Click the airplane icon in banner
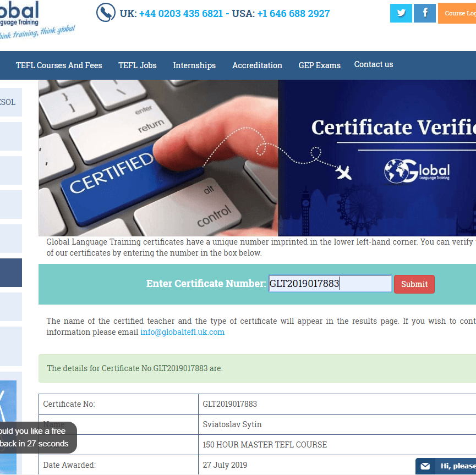 (344, 173)
